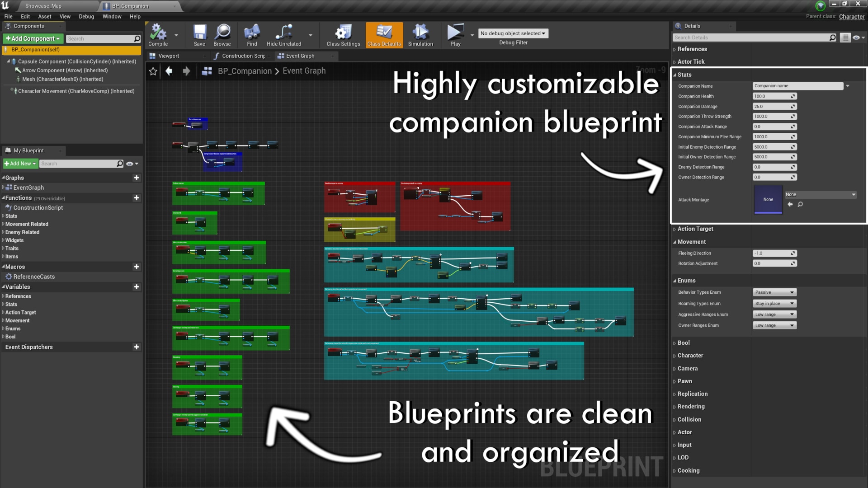Change Behavior Types Enum from Passive
The image size is (868, 488).
(x=774, y=292)
